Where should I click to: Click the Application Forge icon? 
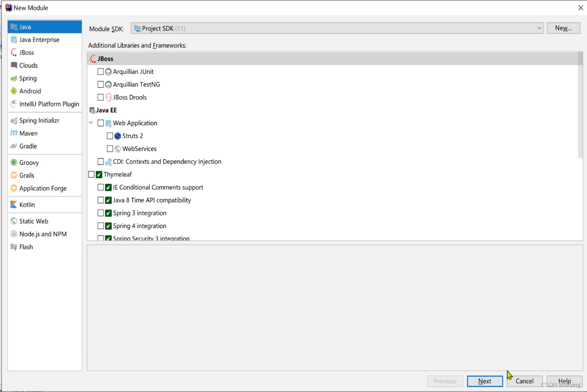pyautogui.click(x=14, y=188)
